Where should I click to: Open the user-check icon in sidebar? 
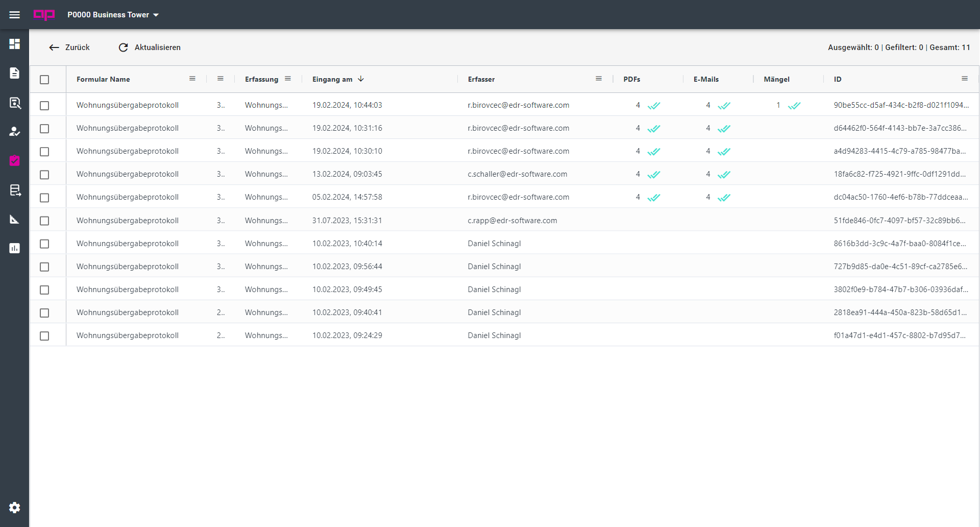click(x=15, y=132)
